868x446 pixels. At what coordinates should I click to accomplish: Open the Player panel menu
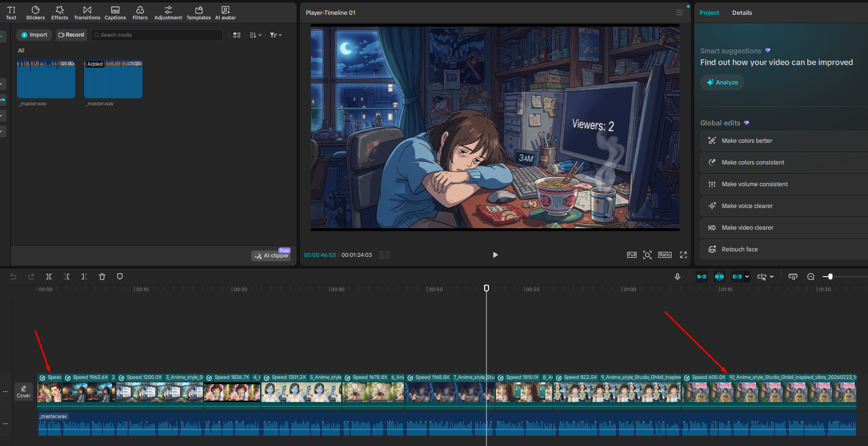679,13
